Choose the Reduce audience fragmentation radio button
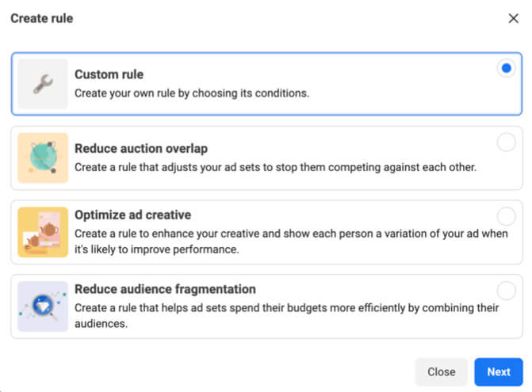This screenshot has height=392, width=532. tap(506, 291)
